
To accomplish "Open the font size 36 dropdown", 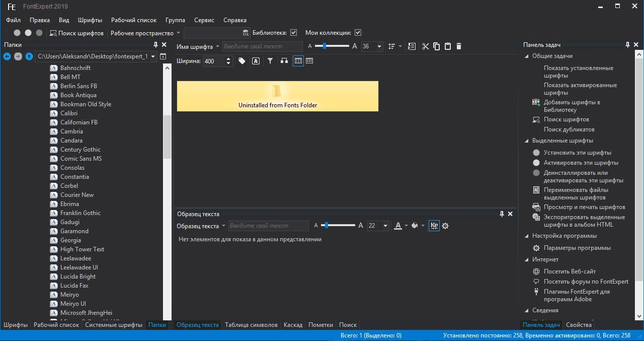I will (x=379, y=46).
